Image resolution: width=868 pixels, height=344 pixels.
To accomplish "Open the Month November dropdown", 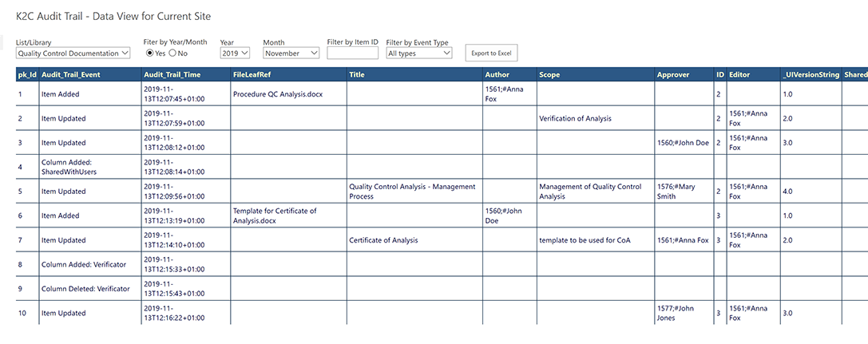I will coord(291,53).
